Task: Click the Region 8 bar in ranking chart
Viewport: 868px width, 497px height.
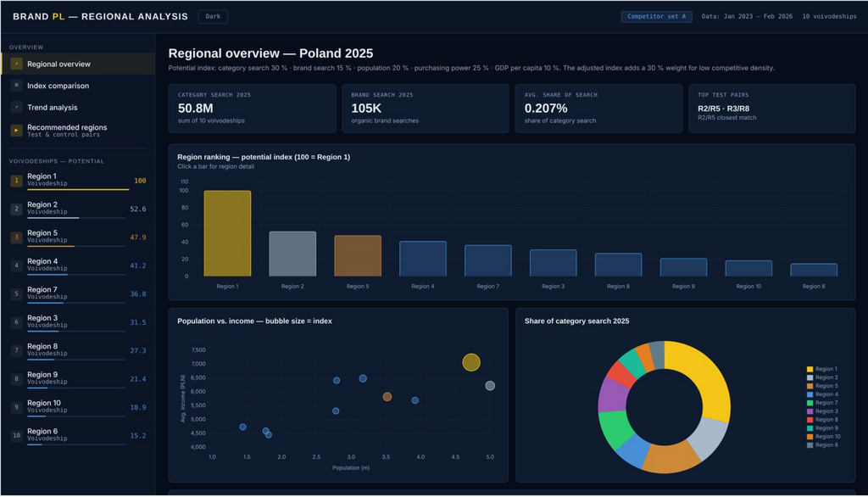Action: (618, 265)
